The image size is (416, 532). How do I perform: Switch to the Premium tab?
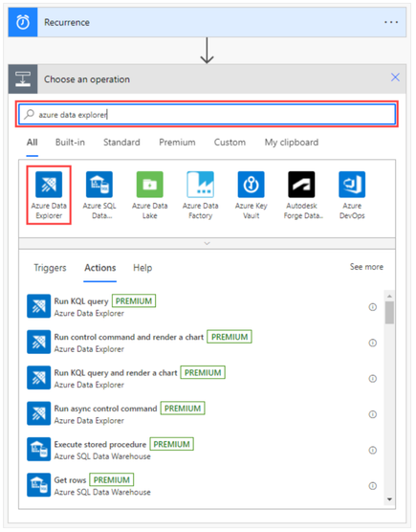(x=177, y=143)
